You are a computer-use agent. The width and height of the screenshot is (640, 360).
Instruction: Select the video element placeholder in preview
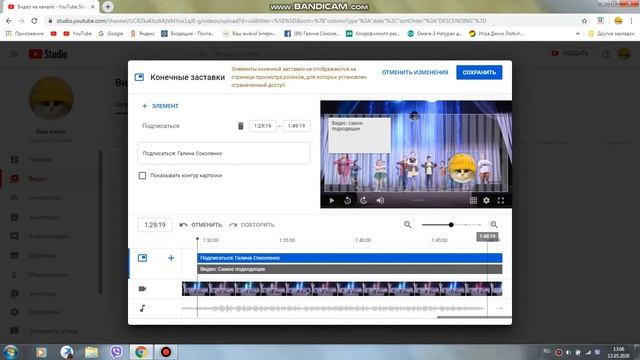tap(360, 135)
